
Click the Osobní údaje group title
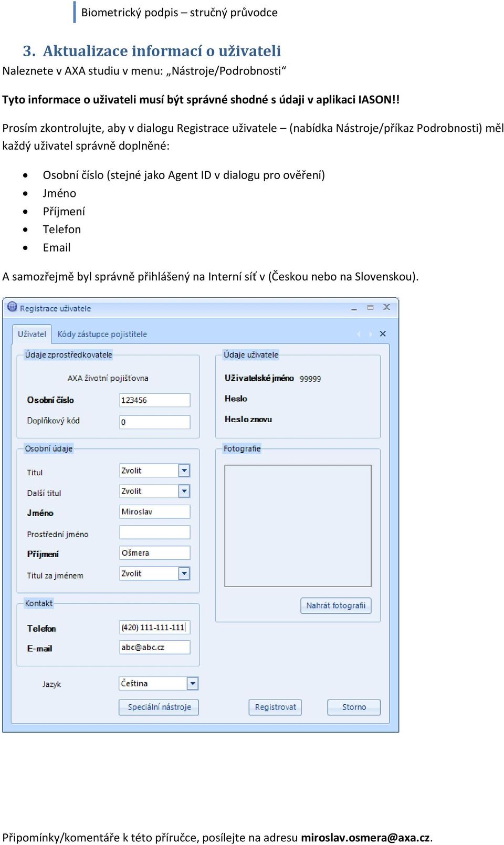(49, 448)
